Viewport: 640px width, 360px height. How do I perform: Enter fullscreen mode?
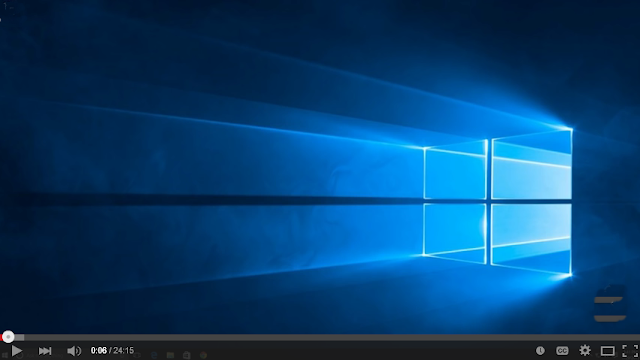click(630, 351)
